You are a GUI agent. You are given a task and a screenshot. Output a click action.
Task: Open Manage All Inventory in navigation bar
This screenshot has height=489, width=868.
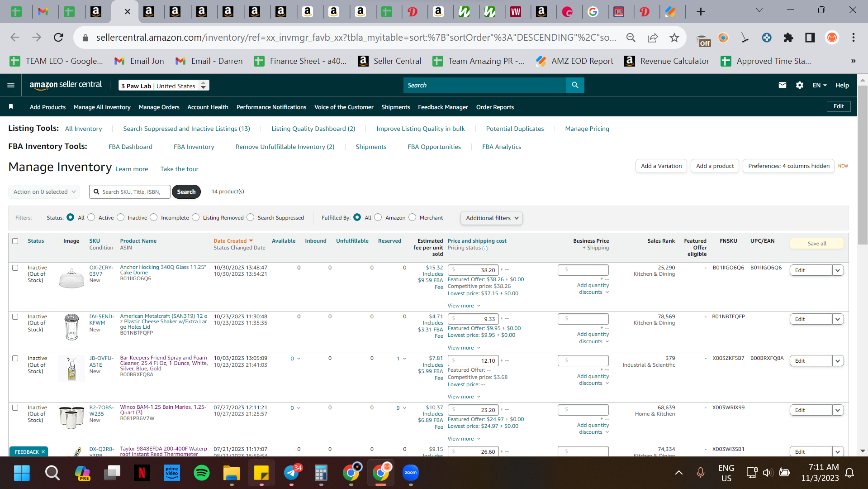tap(102, 107)
